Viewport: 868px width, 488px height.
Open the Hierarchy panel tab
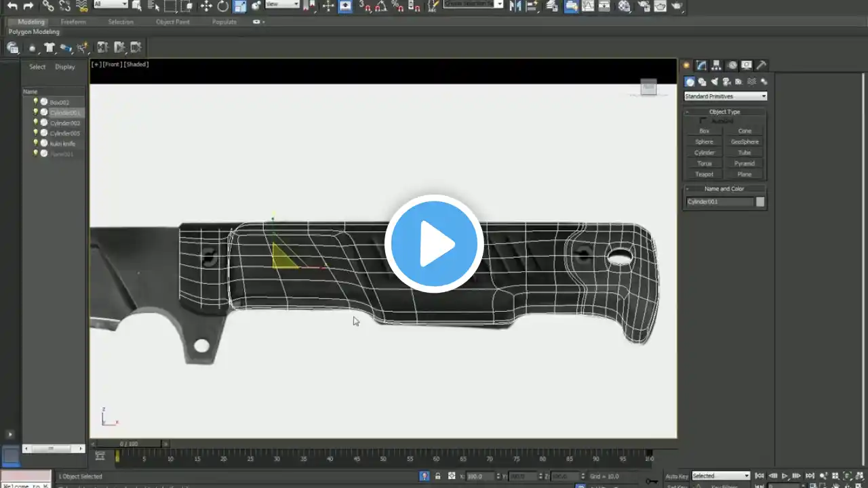716,65
